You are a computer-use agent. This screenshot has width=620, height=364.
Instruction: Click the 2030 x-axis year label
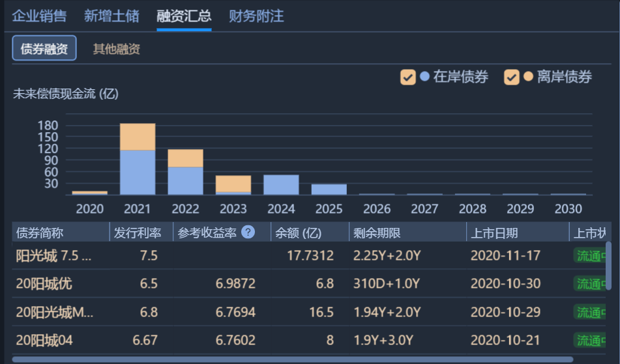click(568, 209)
